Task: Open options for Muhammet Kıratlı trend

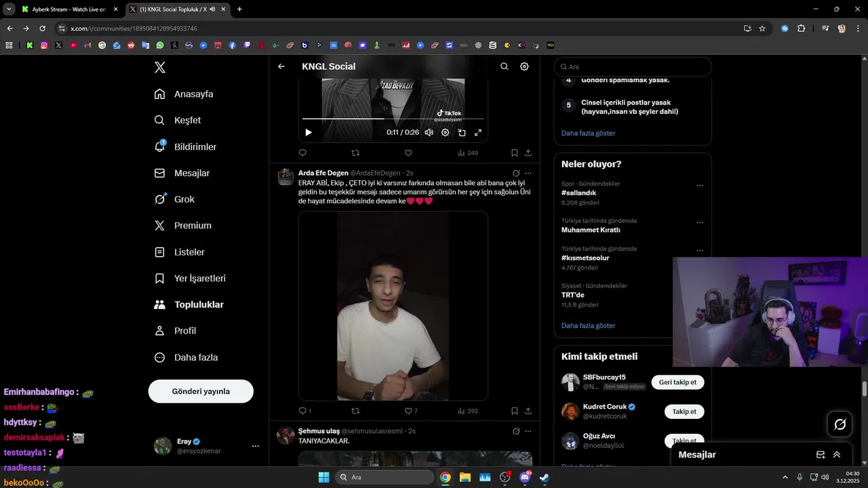Action: [x=700, y=222]
